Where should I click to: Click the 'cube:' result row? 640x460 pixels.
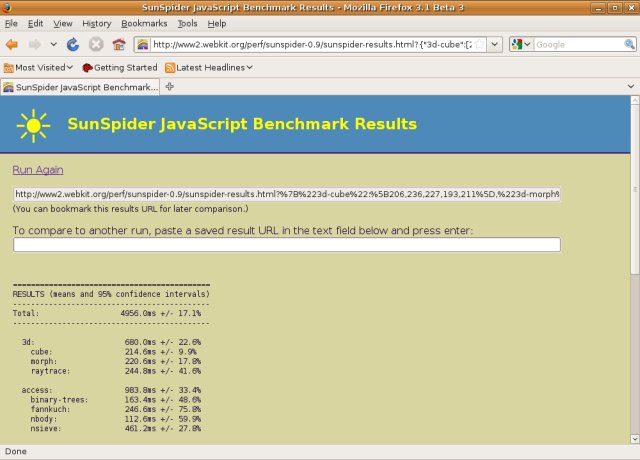click(x=116, y=352)
